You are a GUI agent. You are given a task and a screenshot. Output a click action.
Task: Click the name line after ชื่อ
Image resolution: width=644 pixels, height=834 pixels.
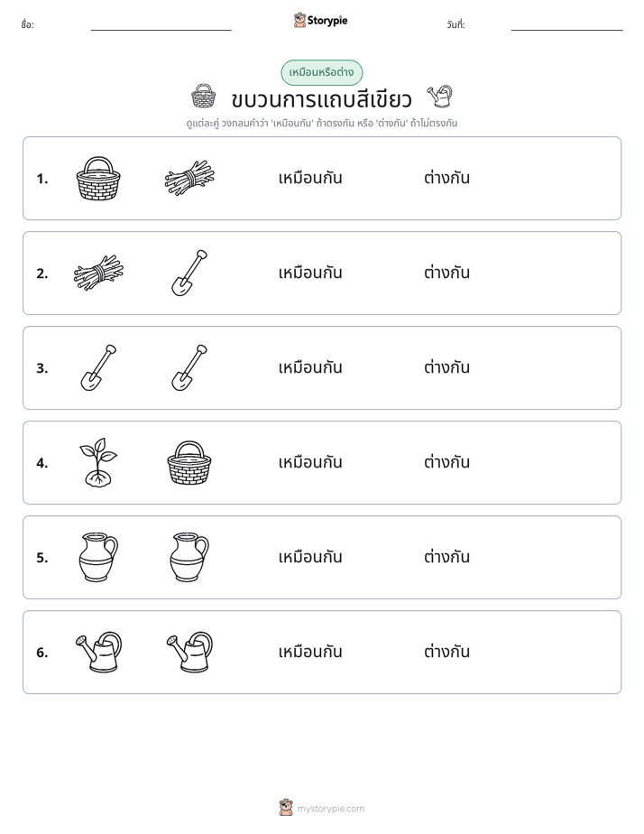pyautogui.click(x=161, y=26)
